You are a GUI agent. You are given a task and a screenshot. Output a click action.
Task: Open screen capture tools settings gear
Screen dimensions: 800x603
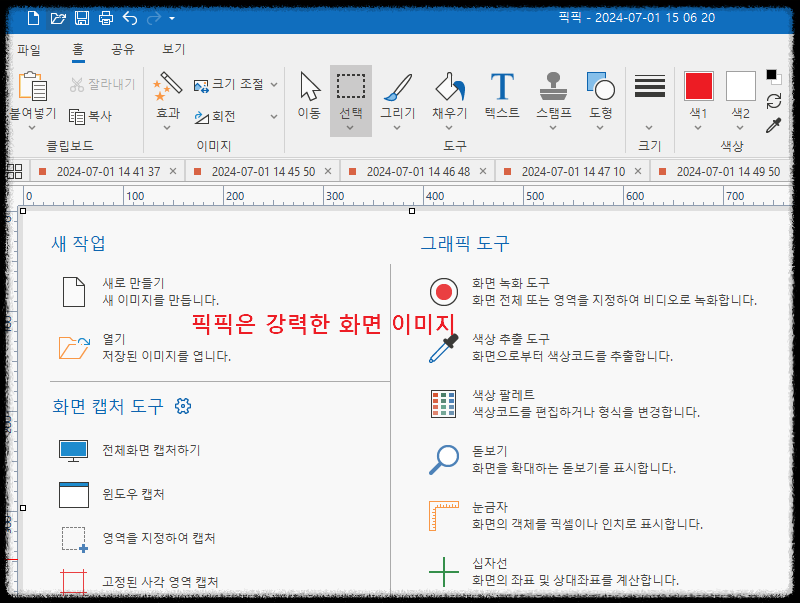tap(182, 406)
